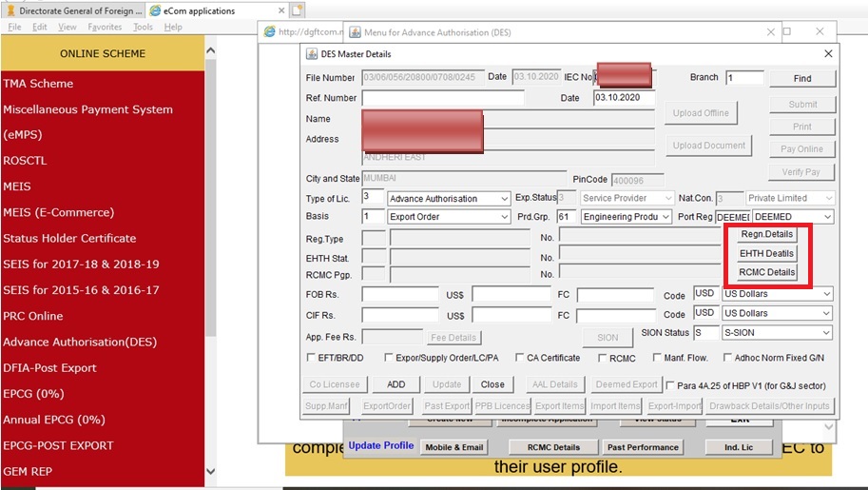Screen dimensions: 868x490
Task: Open PRC Online link
Action: (32, 316)
